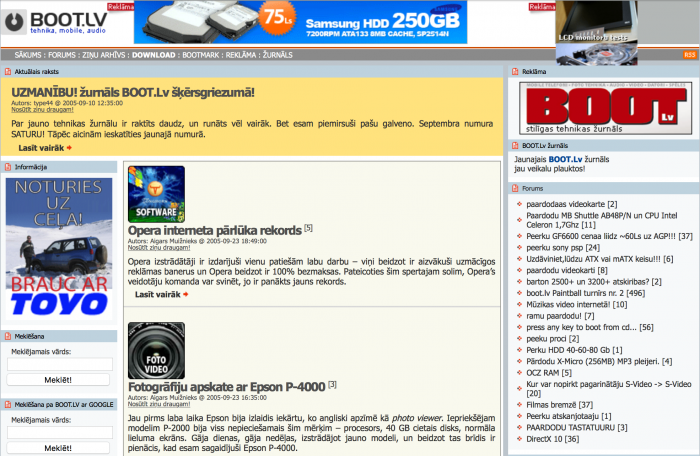Open the SOFTWARE category thumbnail
Image resolution: width=700 pixels, height=456 pixels.
point(156,194)
